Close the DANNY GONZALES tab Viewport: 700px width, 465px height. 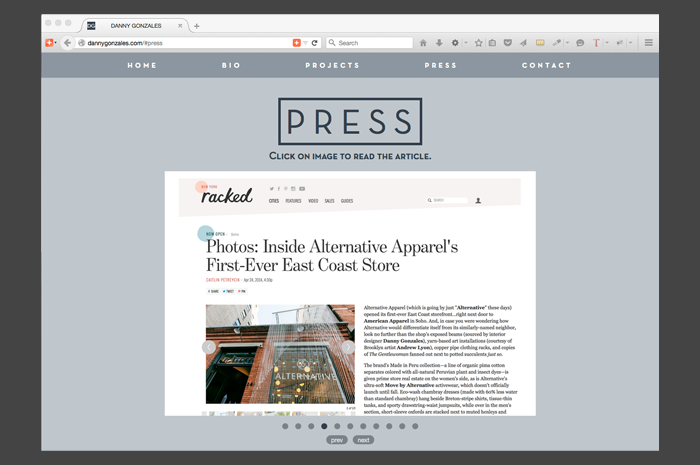tap(180, 26)
